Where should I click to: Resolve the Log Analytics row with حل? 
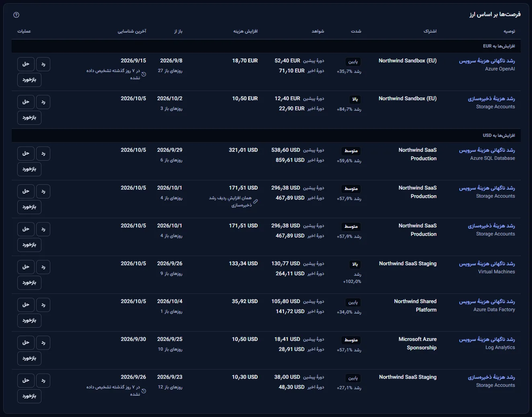click(26, 343)
